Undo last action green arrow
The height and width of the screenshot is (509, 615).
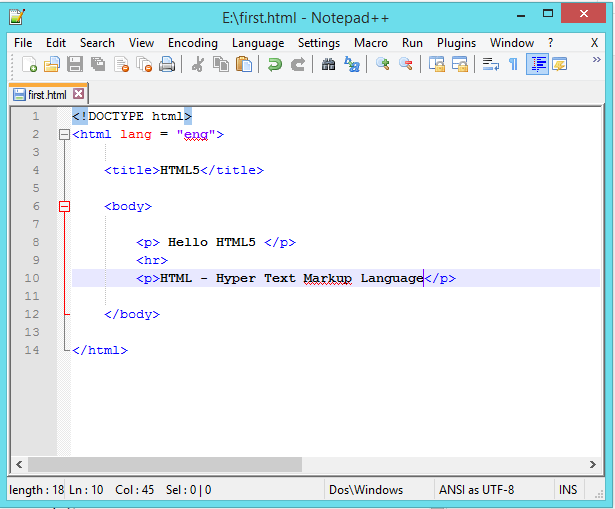275,64
